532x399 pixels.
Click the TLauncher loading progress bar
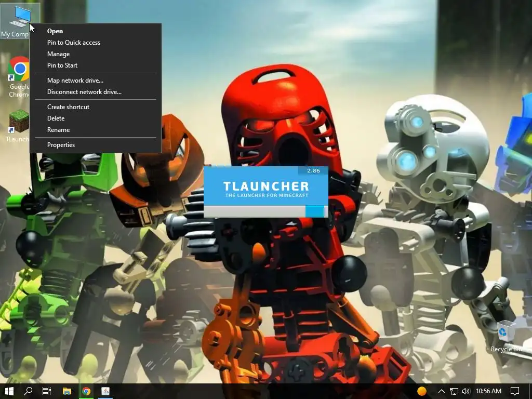click(x=265, y=211)
